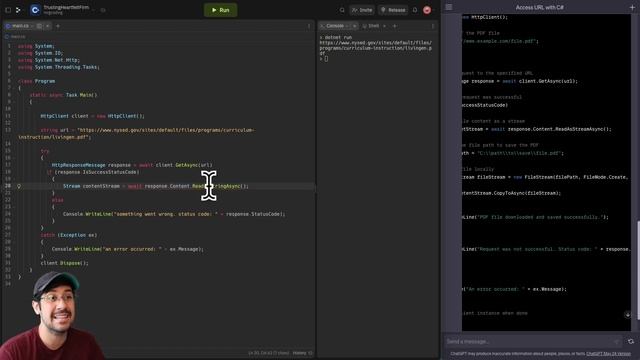Image resolution: width=640 pixels, height=360 pixels.
Task: Add a new tab in the console pane
Action: [x=395, y=26]
